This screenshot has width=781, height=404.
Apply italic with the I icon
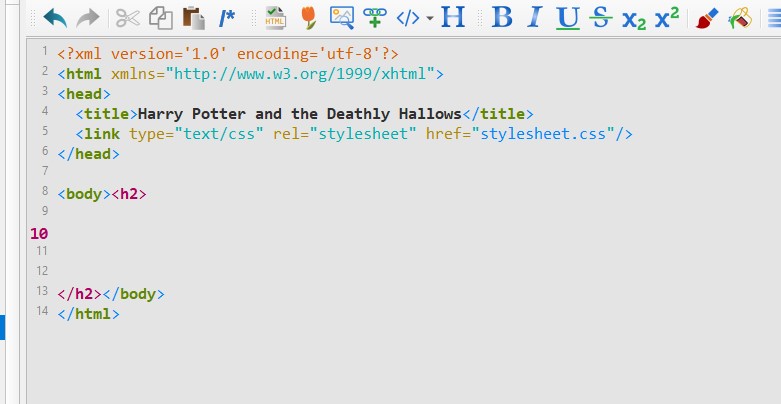[534, 18]
